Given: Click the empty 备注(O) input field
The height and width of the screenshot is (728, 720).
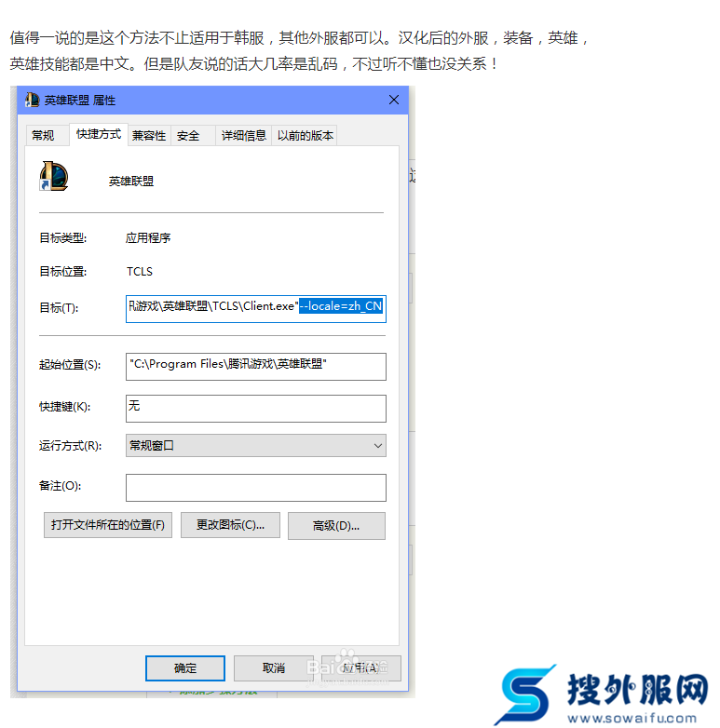Looking at the screenshot, I should click(x=256, y=488).
